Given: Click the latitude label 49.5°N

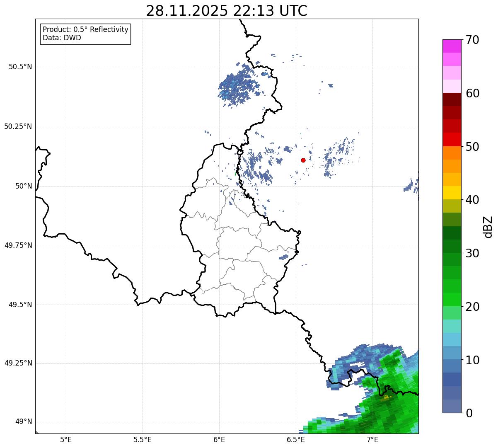Looking at the screenshot, I should (20, 305).
